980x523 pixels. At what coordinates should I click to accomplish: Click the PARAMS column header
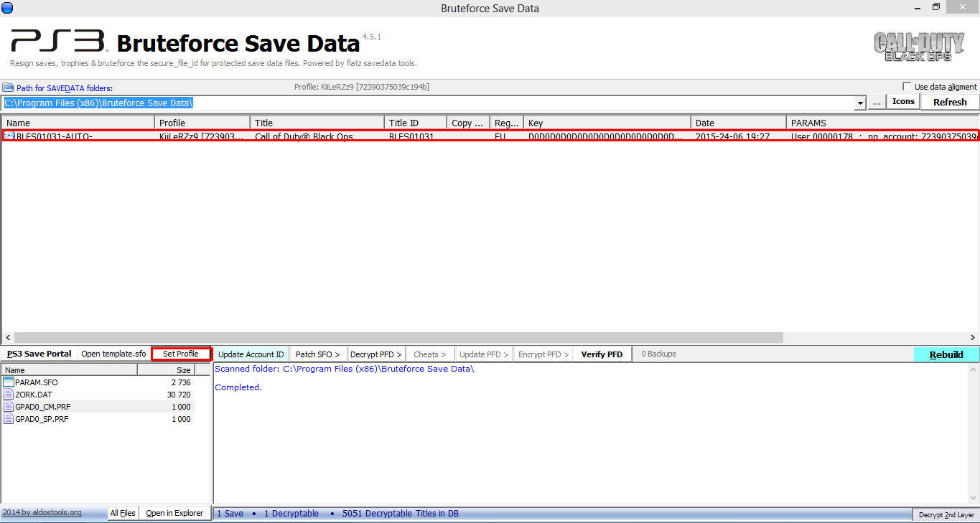click(x=882, y=123)
